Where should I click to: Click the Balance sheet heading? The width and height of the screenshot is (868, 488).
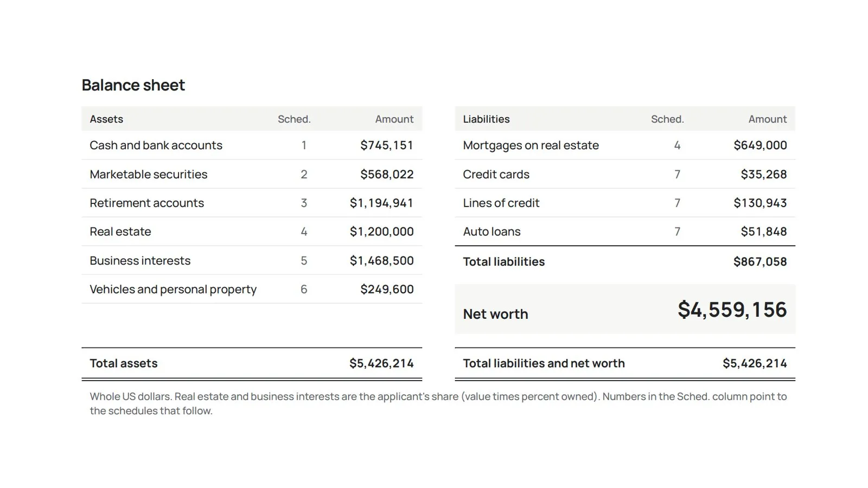point(133,85)
